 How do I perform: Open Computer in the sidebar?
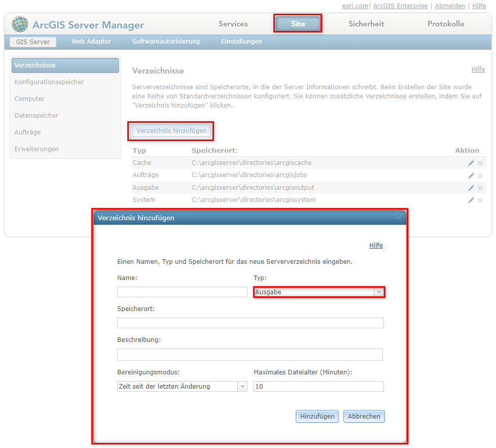pyautogui.click(x=30, y=99)
